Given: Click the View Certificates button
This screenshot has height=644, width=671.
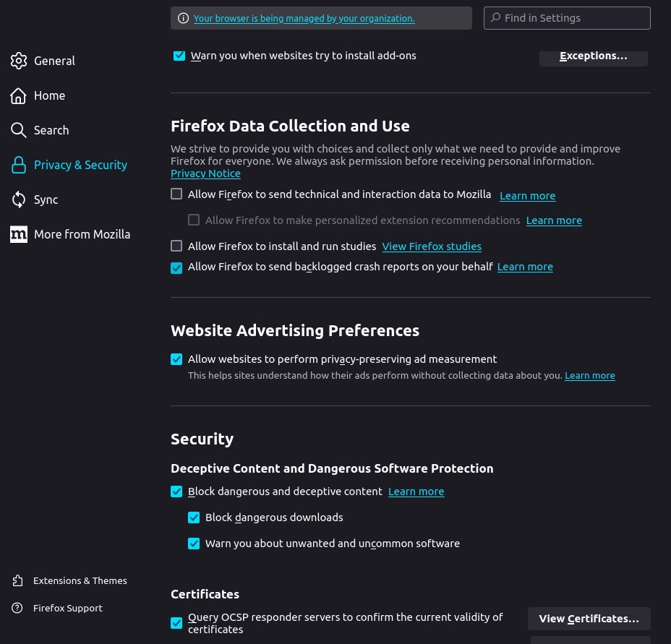Looking at the screenshot, I should (589, 619).
